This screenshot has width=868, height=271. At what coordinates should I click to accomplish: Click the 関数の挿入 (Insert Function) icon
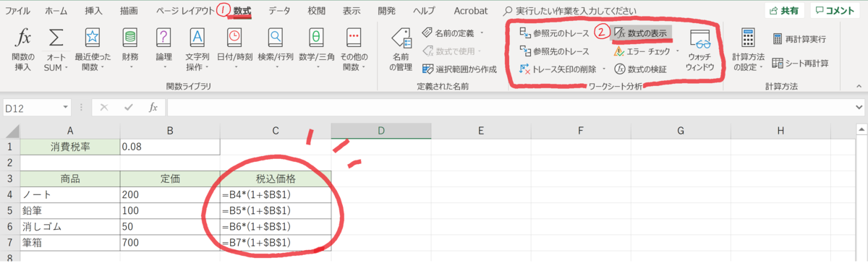point(24,37)
